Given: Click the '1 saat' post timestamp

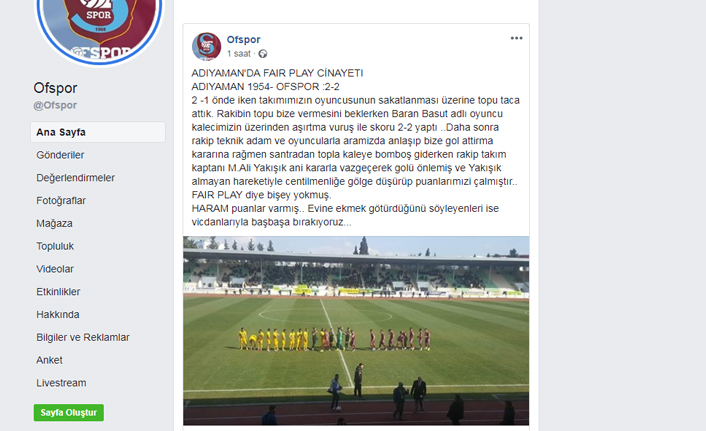Looking at the screenshot, I should coord(239,54).
